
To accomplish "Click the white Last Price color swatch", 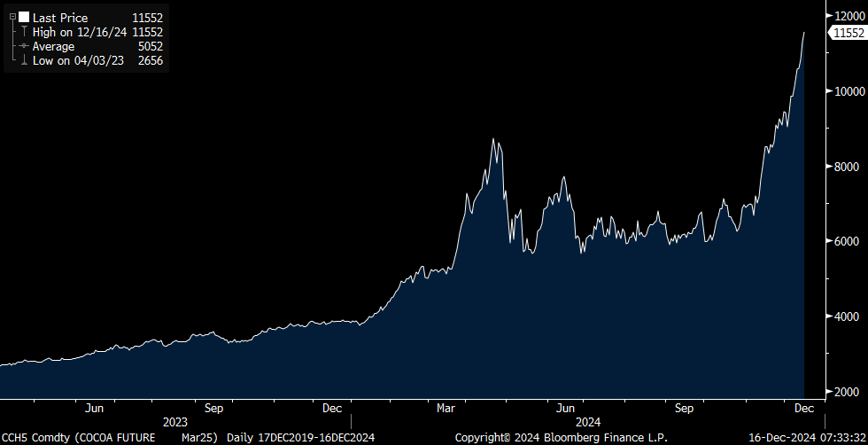I will (x=24, y=18).
